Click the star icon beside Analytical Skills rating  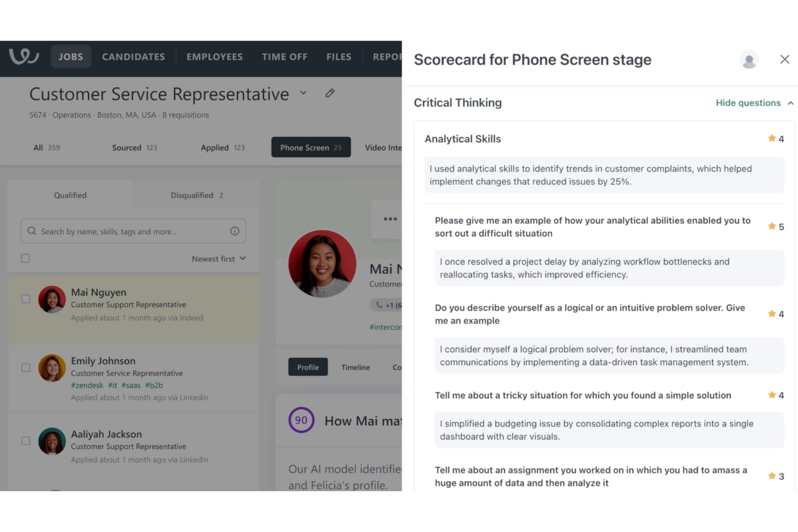pyautogui.click(x=772, y=138)
